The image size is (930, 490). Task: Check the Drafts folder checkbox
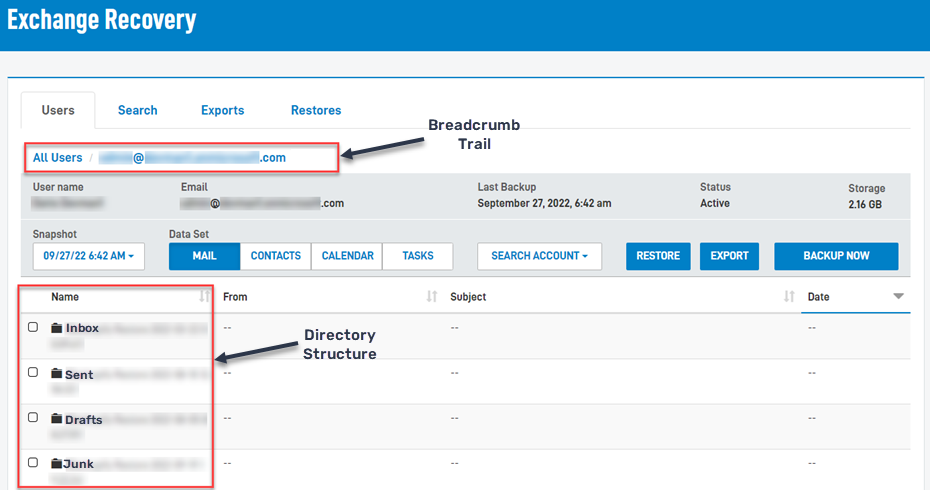tap(33, 417)
